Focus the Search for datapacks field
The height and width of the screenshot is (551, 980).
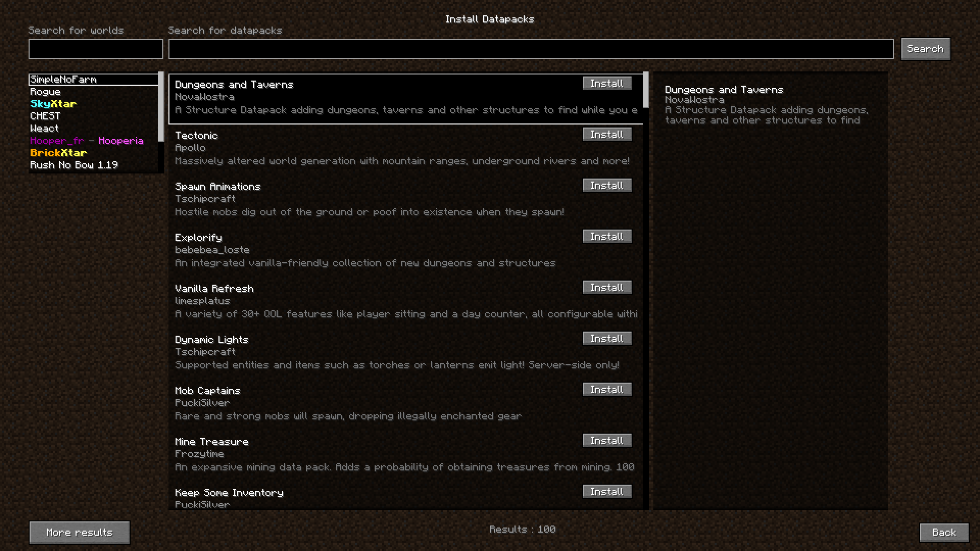tap(531, 49)
